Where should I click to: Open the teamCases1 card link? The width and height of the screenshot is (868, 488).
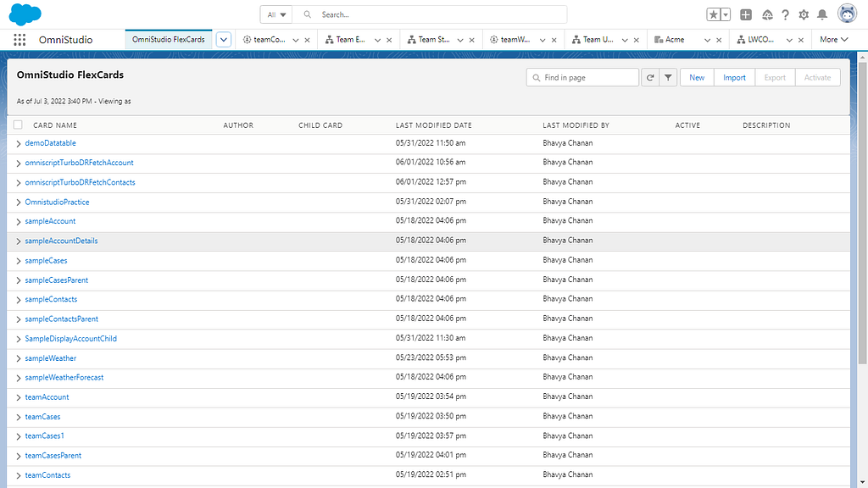click(x=44, y=436)
